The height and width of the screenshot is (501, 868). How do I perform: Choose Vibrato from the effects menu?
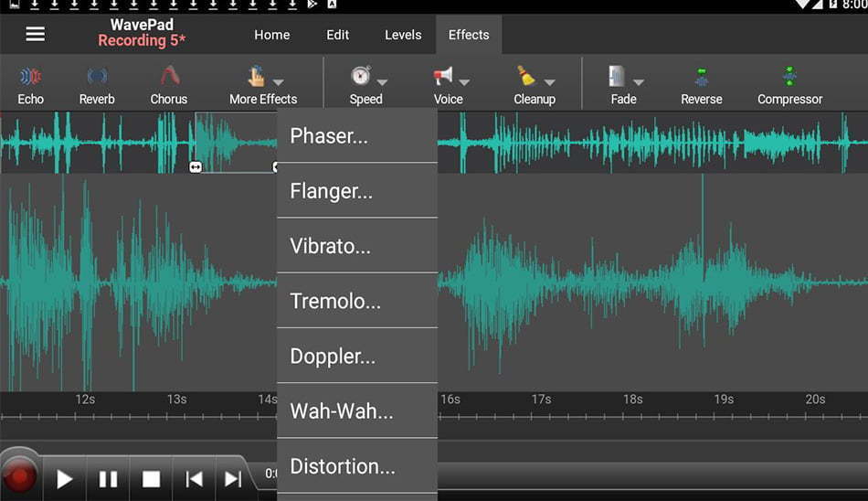tap(357, 246)
